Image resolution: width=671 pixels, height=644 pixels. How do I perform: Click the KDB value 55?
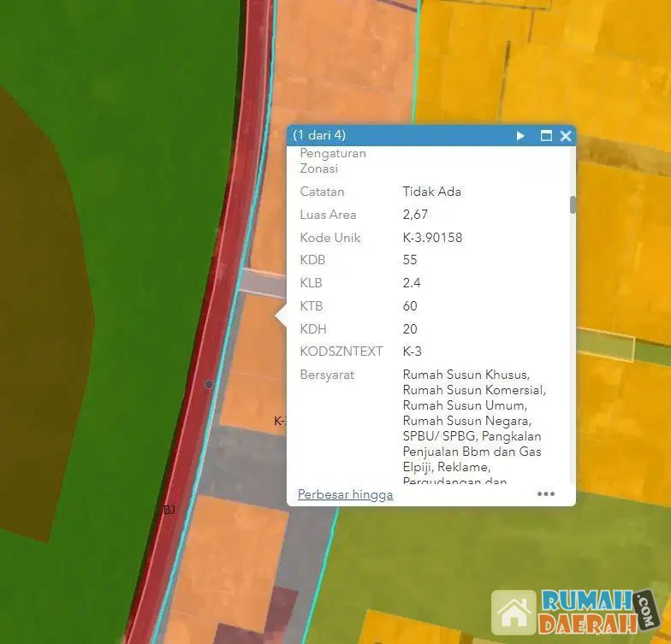coord(410,260)
